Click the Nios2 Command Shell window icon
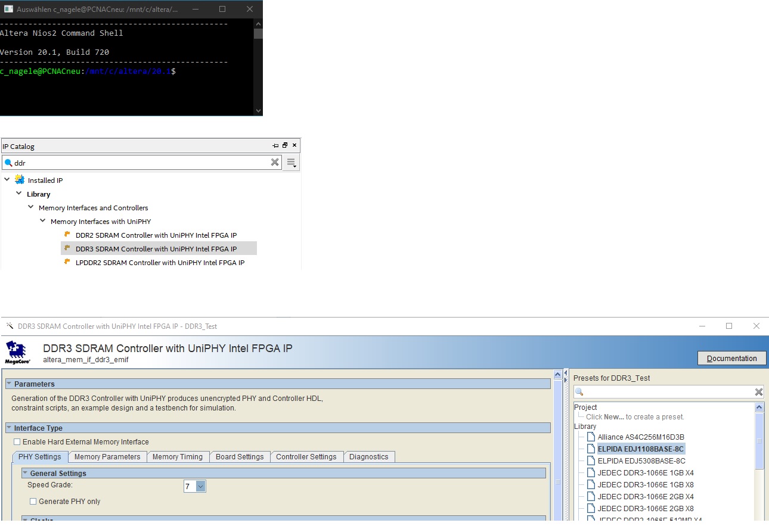 pos(8,9)
